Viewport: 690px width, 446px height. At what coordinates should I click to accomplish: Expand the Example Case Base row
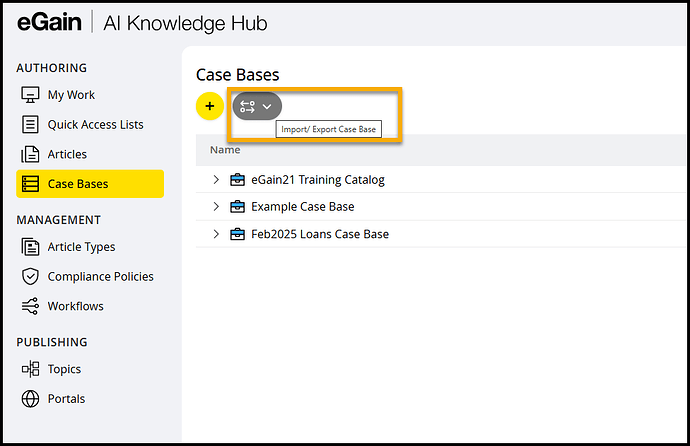(x=216, y=207)
